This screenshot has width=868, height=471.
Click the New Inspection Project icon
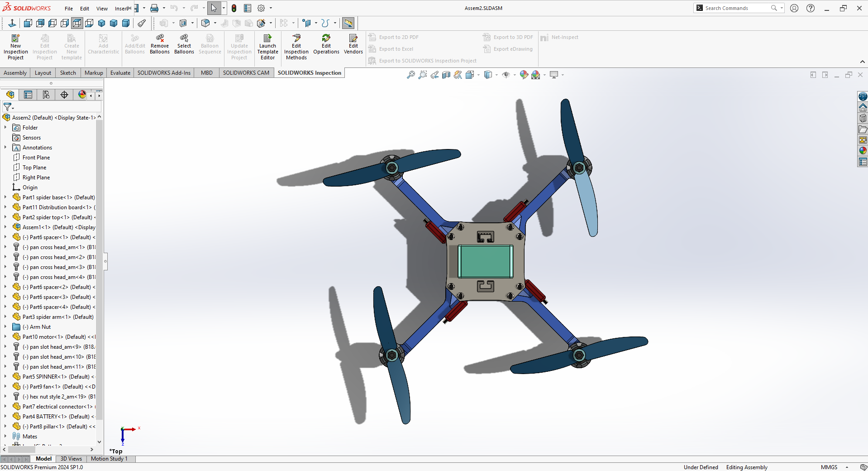tap(15, 38)
